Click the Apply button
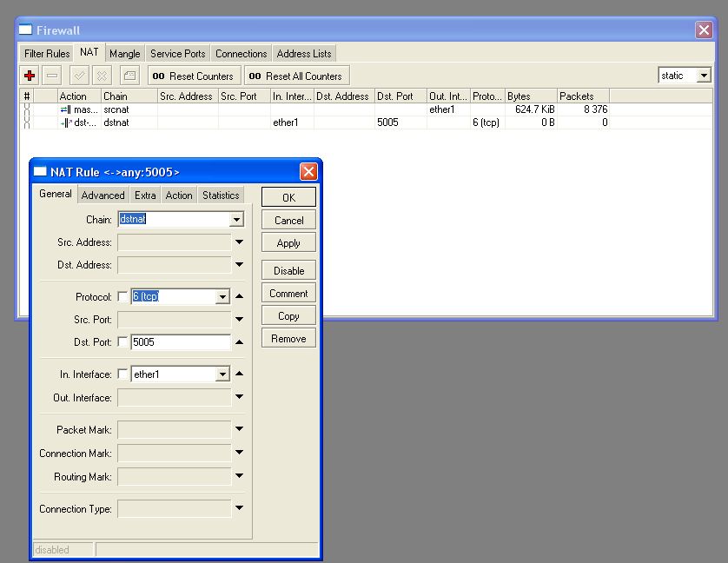728x563 pixels. [x=288, y=243]
